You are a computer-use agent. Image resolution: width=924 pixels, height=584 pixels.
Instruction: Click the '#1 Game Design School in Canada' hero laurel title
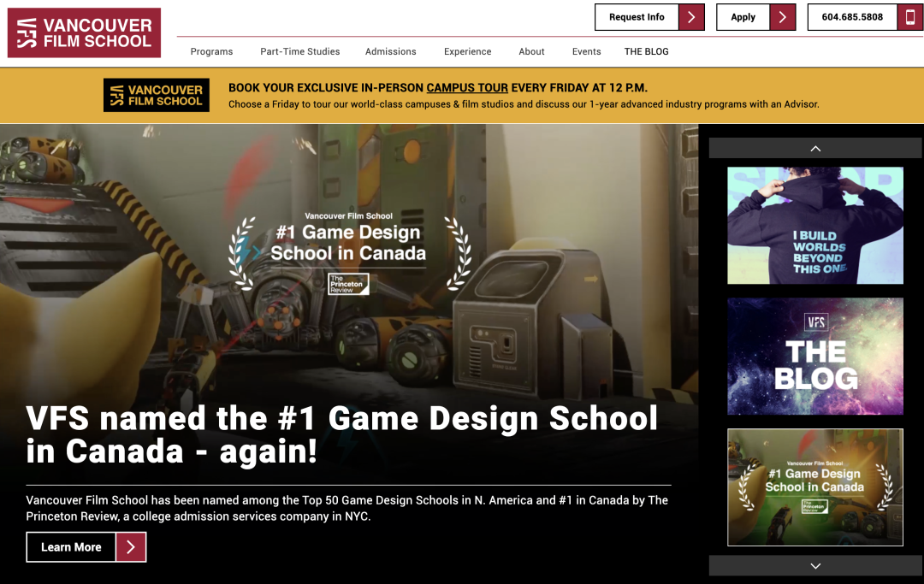[348, 243]
